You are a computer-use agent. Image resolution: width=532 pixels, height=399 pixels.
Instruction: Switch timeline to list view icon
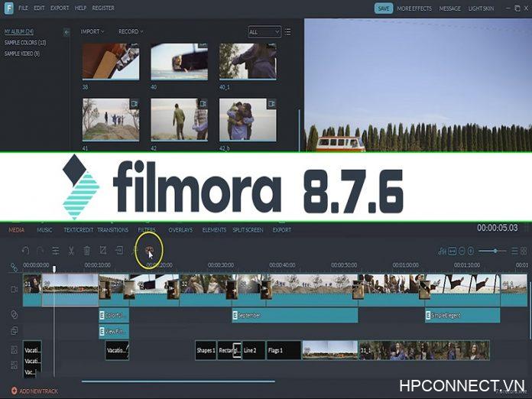click(x=514, y=251)
